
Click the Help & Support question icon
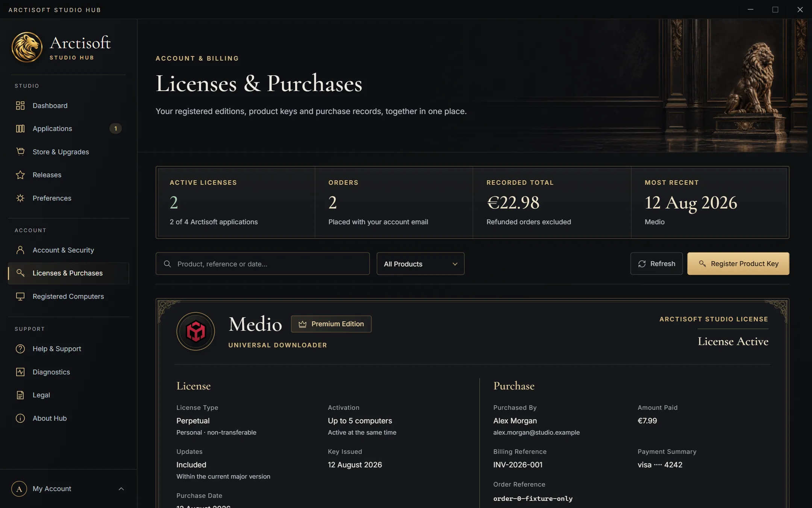[x=20, y=349]
